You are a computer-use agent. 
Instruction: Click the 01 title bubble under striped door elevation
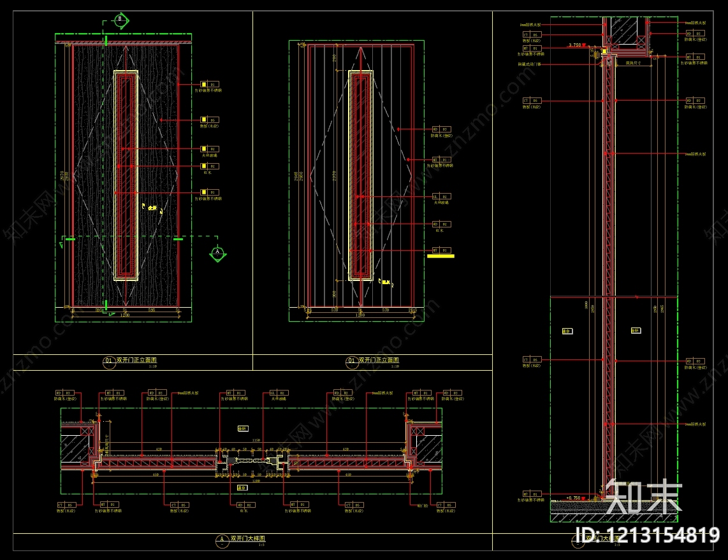tap(352, 363)
